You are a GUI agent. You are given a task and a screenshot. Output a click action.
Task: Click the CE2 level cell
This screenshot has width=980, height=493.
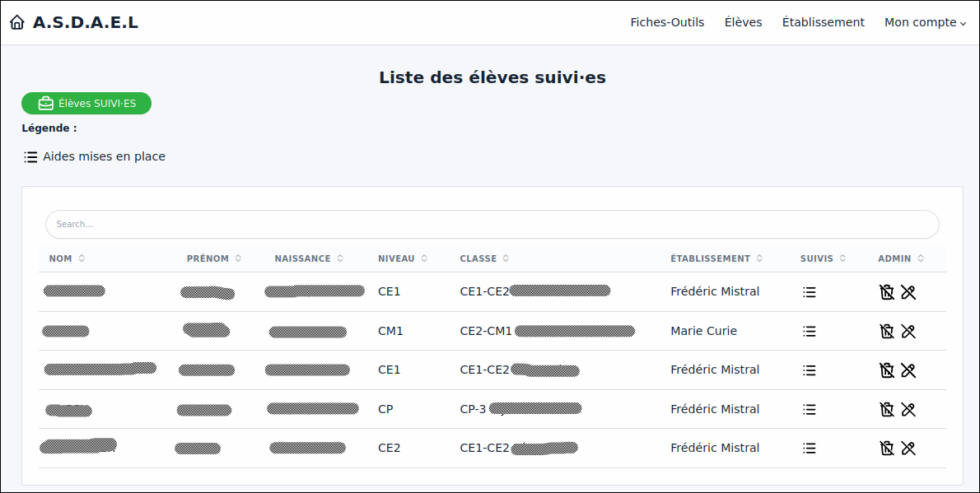click(x=390, y=448)
